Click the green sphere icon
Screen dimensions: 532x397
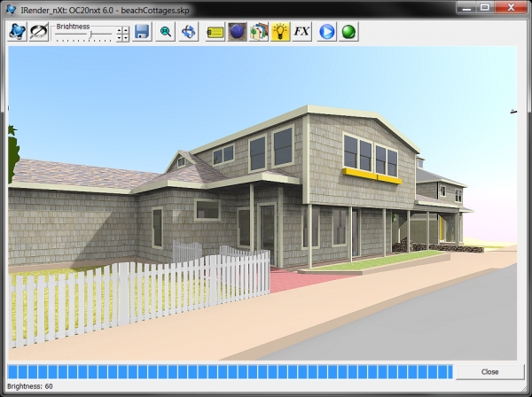pyautogui.click(x=349, y=32)
